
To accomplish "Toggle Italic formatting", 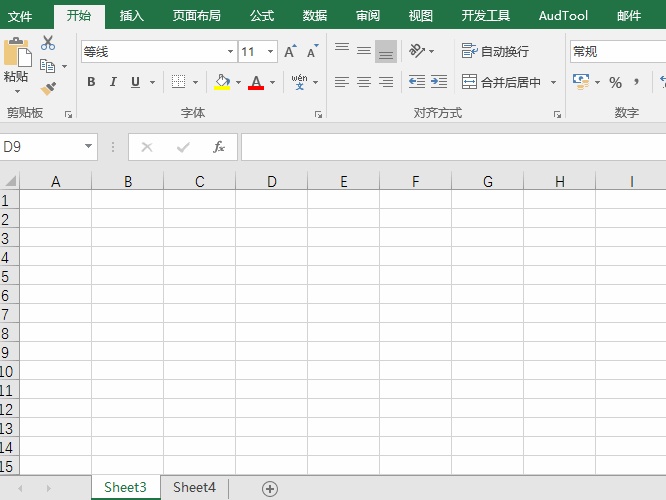I will coord(113,82).
